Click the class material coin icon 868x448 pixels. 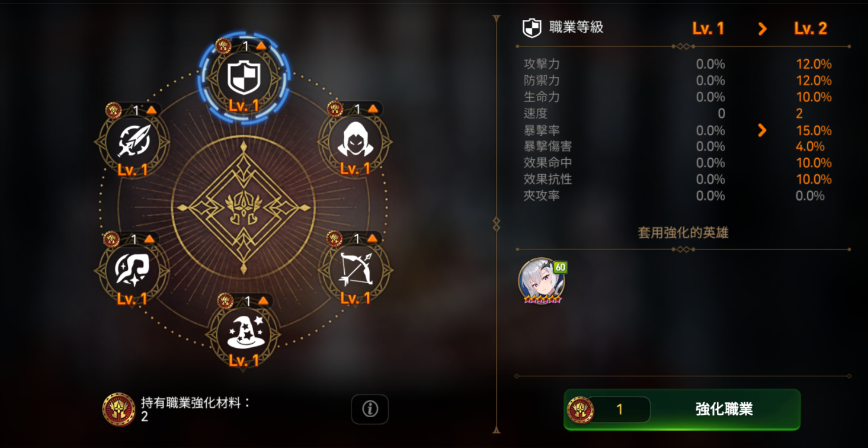(x=118, y=409)
